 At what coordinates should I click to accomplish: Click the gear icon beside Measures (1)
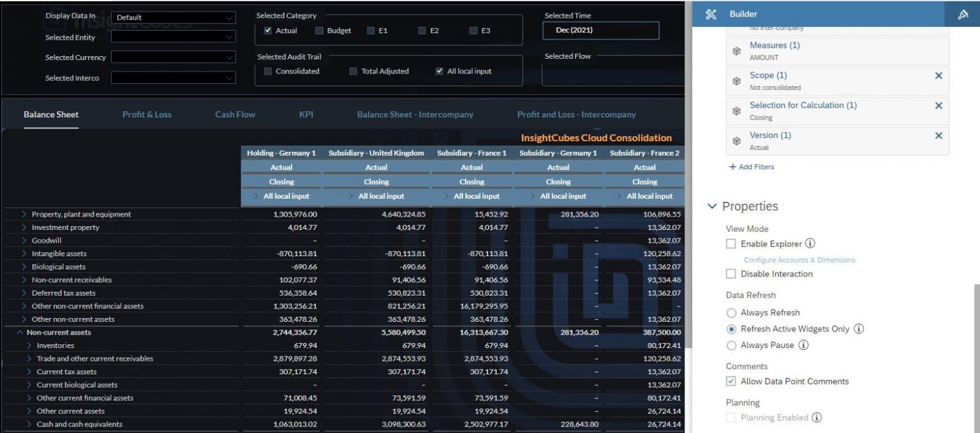[x=737, y=50]
